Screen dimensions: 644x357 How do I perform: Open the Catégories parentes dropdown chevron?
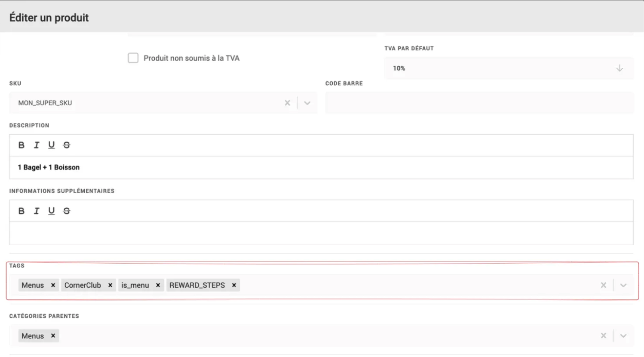click(623, 336)
